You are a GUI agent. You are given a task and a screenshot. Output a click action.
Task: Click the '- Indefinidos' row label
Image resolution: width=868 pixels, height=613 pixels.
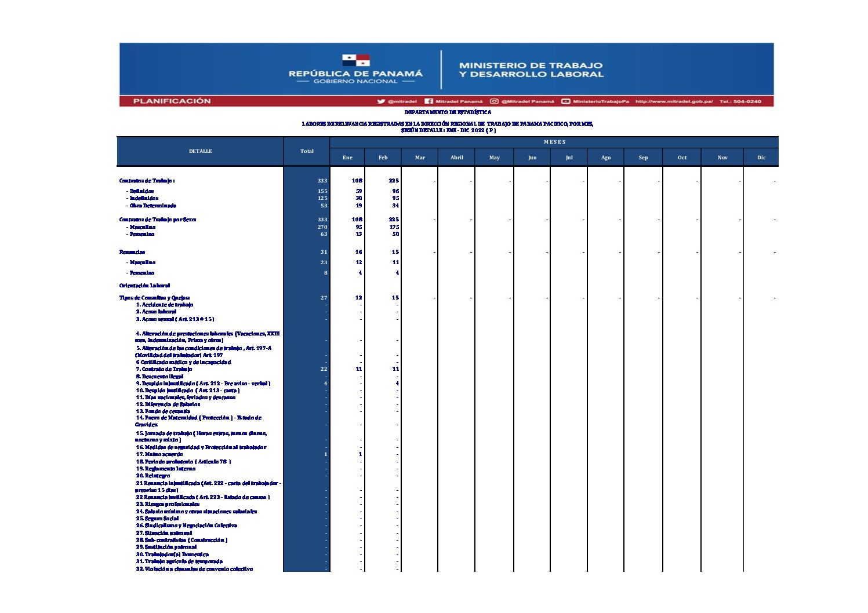tap(143, 198)
